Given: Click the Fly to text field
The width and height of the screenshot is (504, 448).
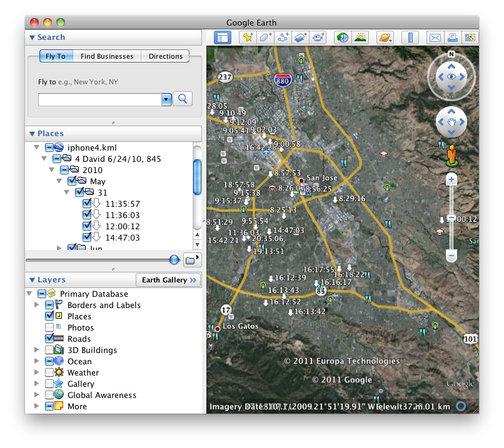Looking at the screenshot, I should coord(99,99).
